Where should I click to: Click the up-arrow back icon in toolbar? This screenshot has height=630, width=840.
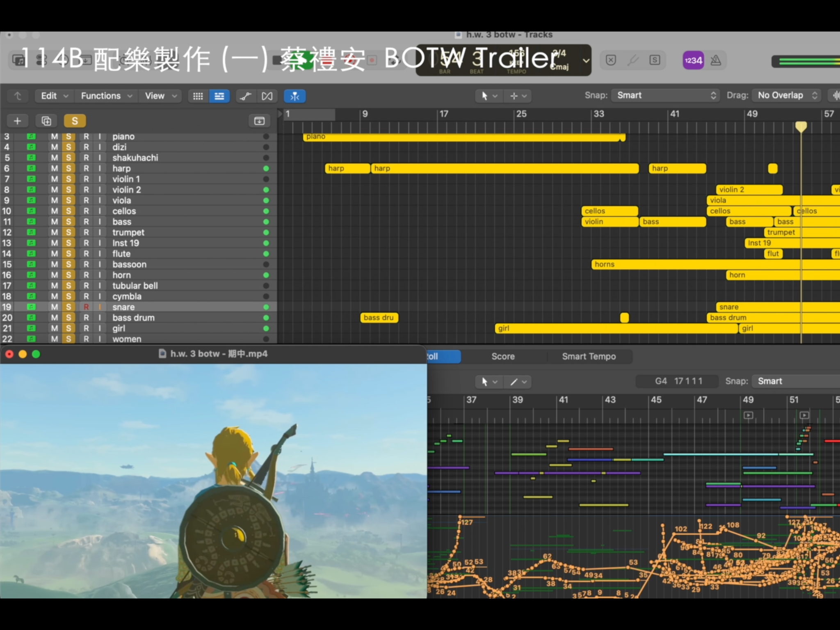click(x=18, y=96)
